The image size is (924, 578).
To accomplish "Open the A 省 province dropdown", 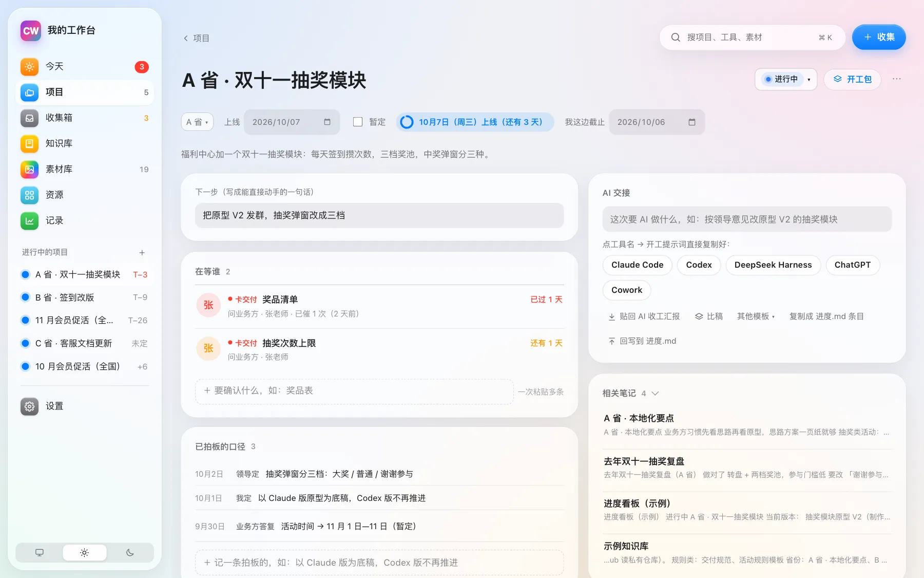I will (x=197, y=122).
